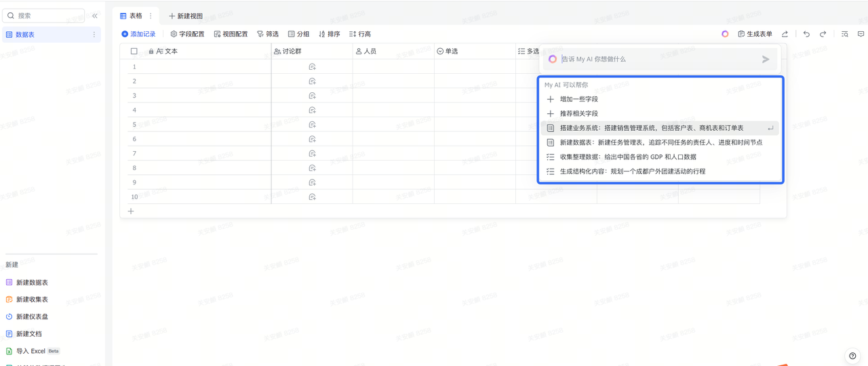Click the 告诉 My AI input field
The image size is (868, 366).
pos(654,59)
